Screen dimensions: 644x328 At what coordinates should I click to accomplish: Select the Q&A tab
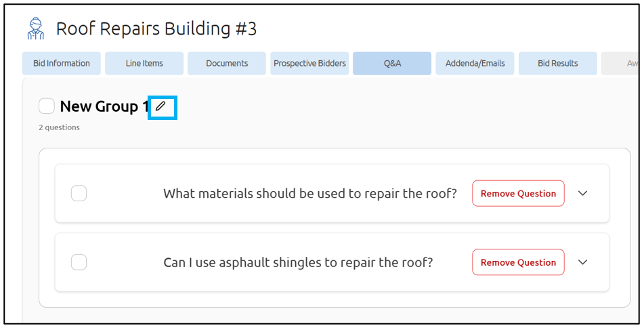click(392, 64)
